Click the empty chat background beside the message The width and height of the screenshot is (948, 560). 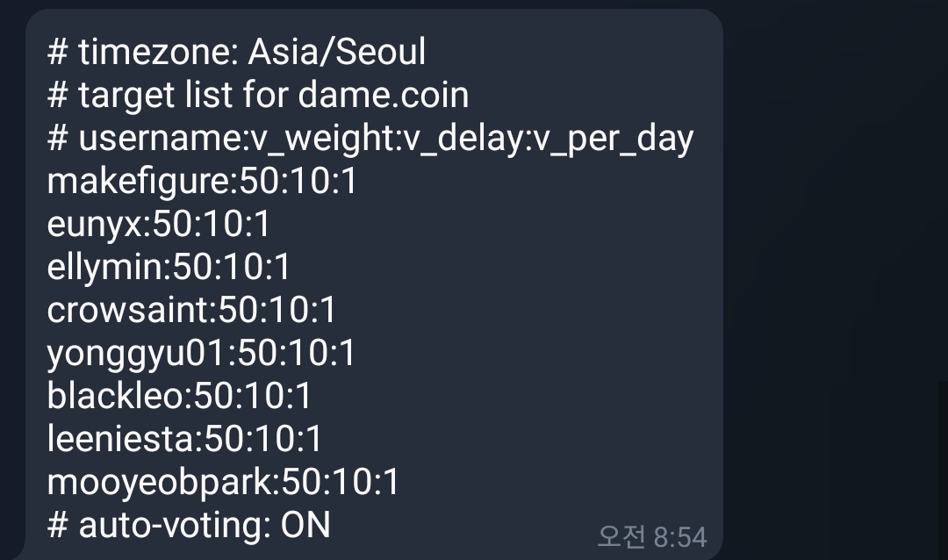834,263
